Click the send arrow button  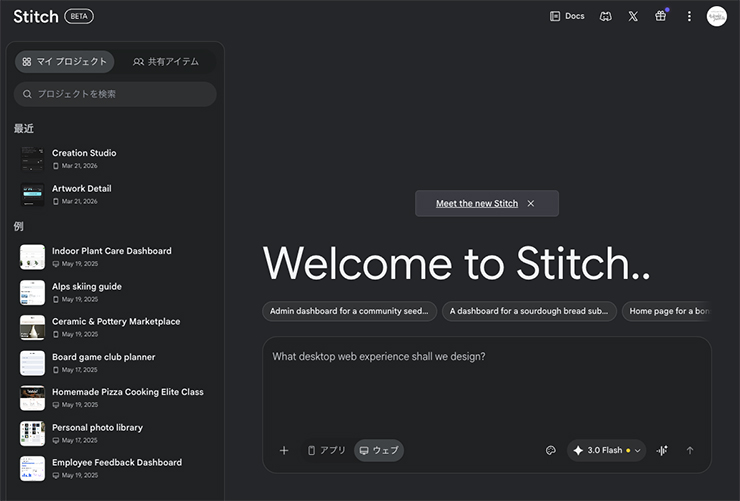[x=690, y=451]
